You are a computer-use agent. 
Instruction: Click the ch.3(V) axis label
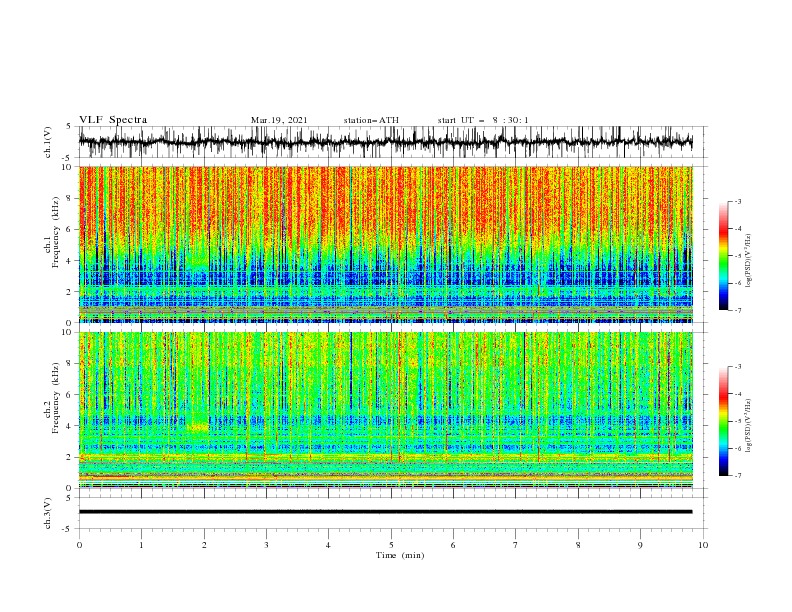tap(48, 513)
